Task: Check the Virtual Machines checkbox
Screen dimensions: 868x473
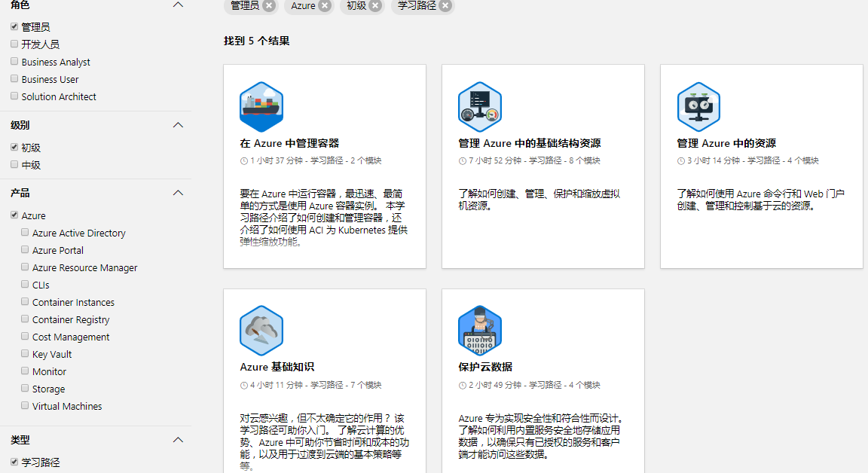Action: [x=24, y=406]
